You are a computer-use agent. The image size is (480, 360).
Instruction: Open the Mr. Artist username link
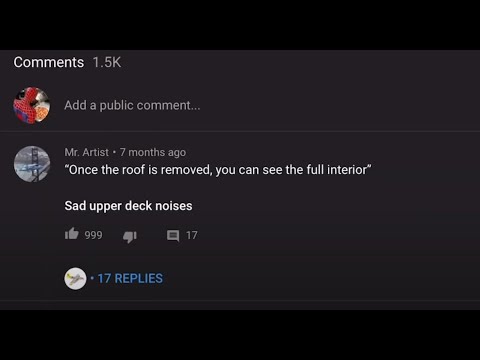tap(87, 152)
